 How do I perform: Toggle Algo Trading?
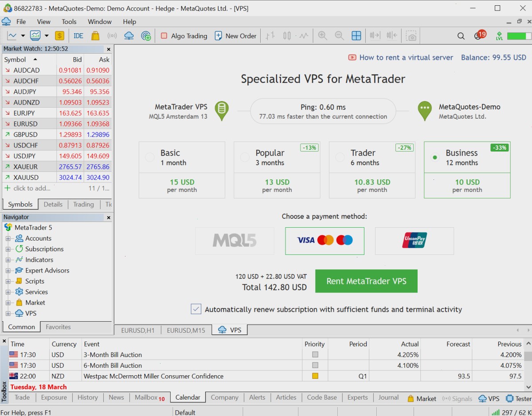click(x=184, y=36)
